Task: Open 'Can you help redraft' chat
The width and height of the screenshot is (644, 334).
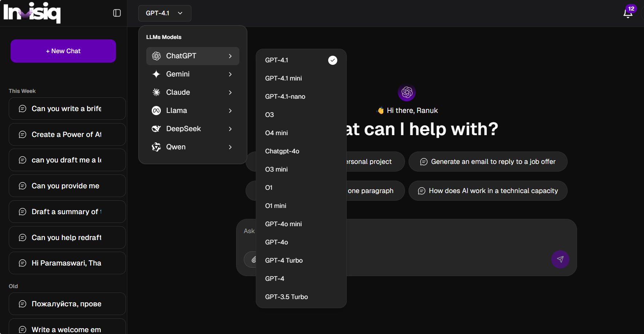Action: [x=67, y=237]
